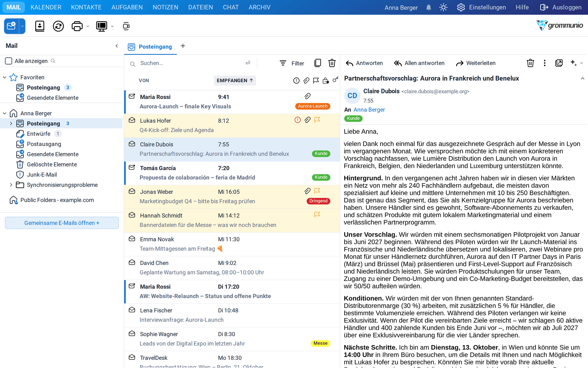Viewport: 588px width, 368px height.
Task: Toggle the flag on Hannah Schmidt email
Action: coord(317,215)
